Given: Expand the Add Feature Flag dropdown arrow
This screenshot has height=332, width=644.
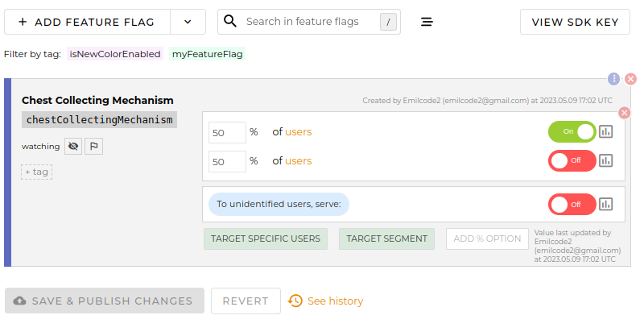Looking at the screenshot, I should point(188,22).
